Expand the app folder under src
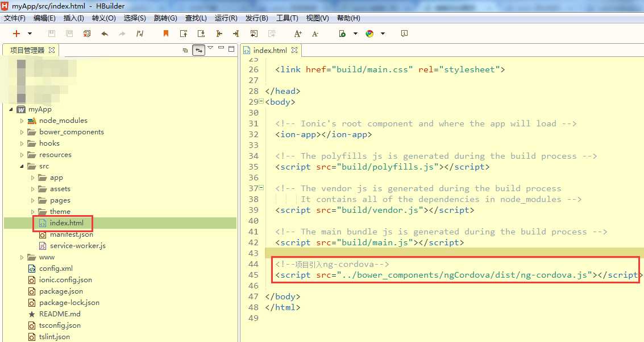This screenshot has height=342, width=644. pyautogui.click(x=32, y=178)
